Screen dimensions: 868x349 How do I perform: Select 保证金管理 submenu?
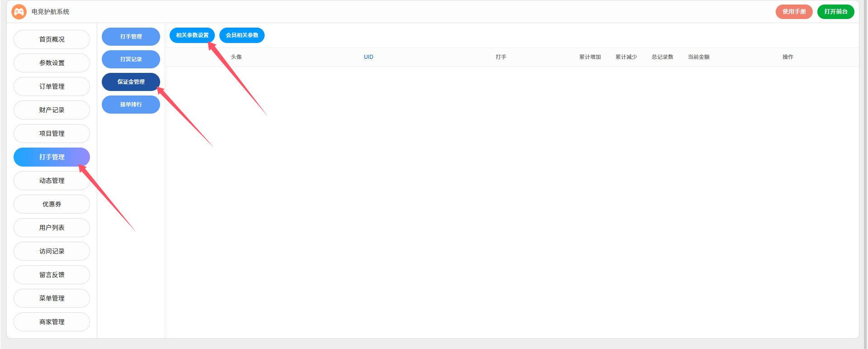coord(131,82)
